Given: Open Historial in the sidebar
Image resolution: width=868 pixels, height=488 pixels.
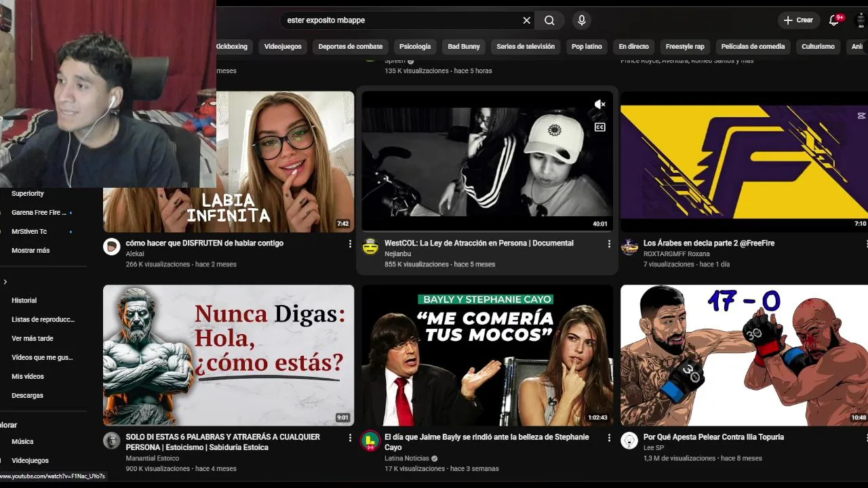Looking at the screenshot, I should pos(24,300).
